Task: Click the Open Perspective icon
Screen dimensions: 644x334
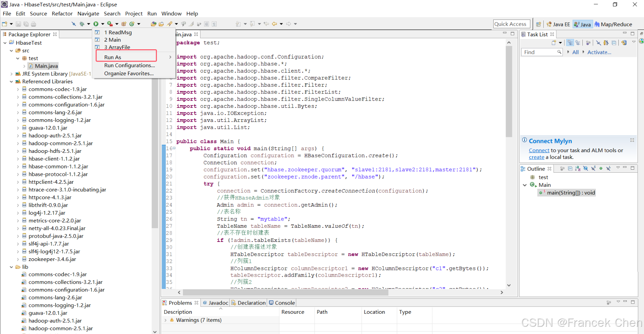Action: pyautogui.click(x=538, y=24)
